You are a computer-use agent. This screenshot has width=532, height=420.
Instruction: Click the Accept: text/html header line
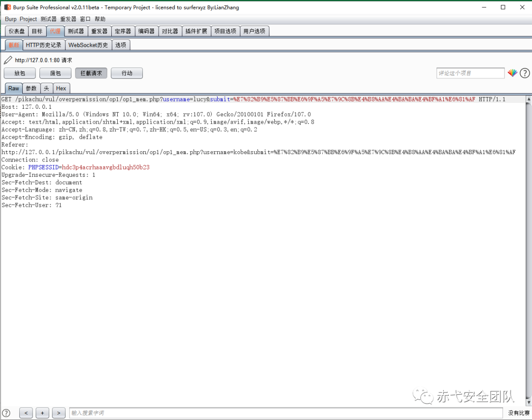pyautogui.click(x=158, y=122)
